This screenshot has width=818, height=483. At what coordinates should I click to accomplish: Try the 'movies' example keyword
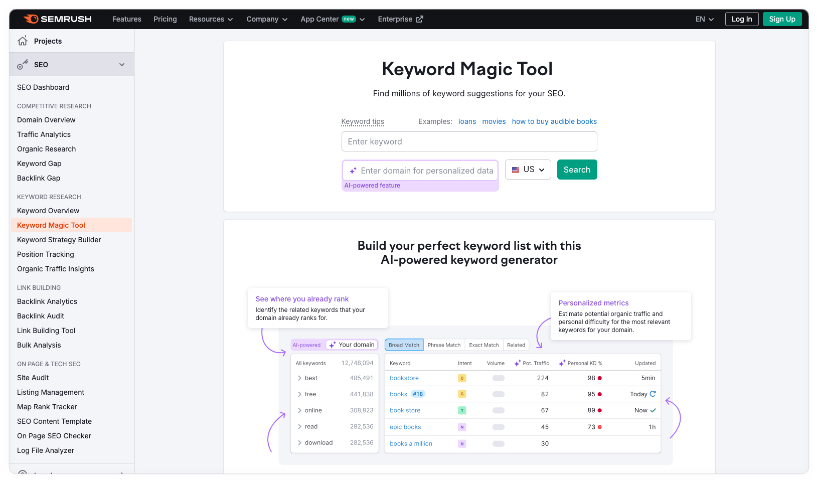tap(494, 122)
